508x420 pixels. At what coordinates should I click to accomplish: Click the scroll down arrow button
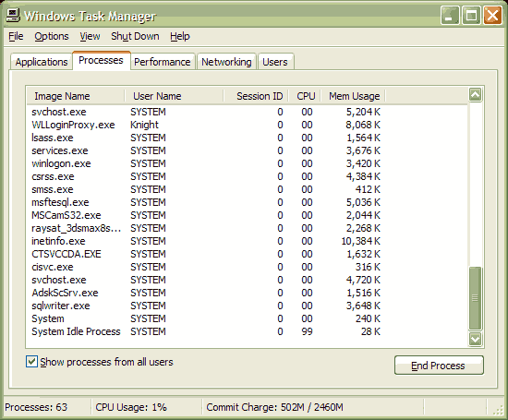point(475,339)
